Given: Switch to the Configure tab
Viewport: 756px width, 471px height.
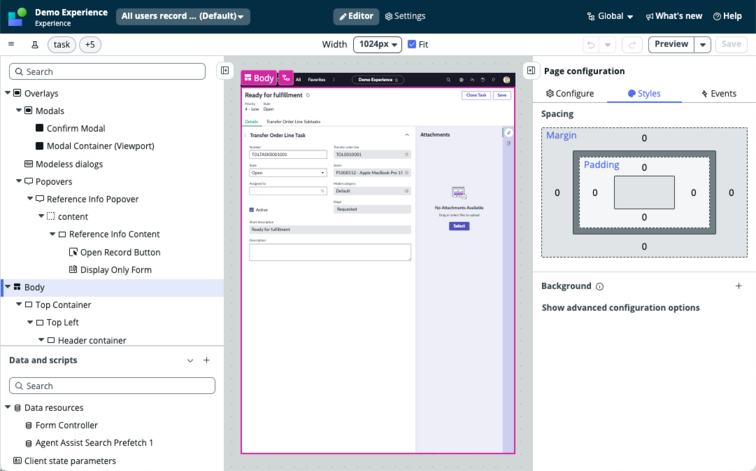Looking at the screenshot, I should click(570, 94).
